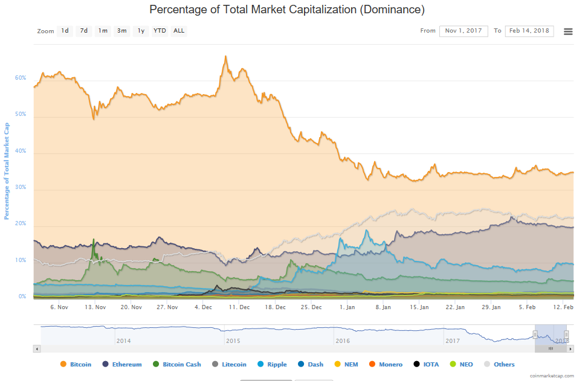Open the chart context menu hamburger icon
588x381 pixels.
[568, 31]
